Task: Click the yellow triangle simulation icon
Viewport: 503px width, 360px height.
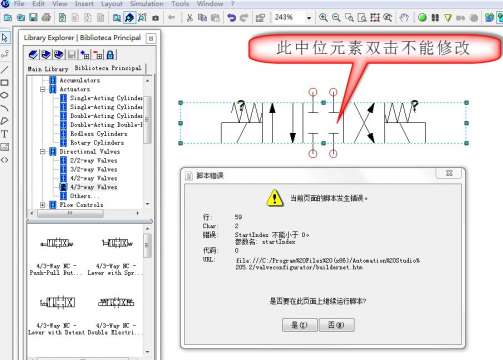Action: 448,17
